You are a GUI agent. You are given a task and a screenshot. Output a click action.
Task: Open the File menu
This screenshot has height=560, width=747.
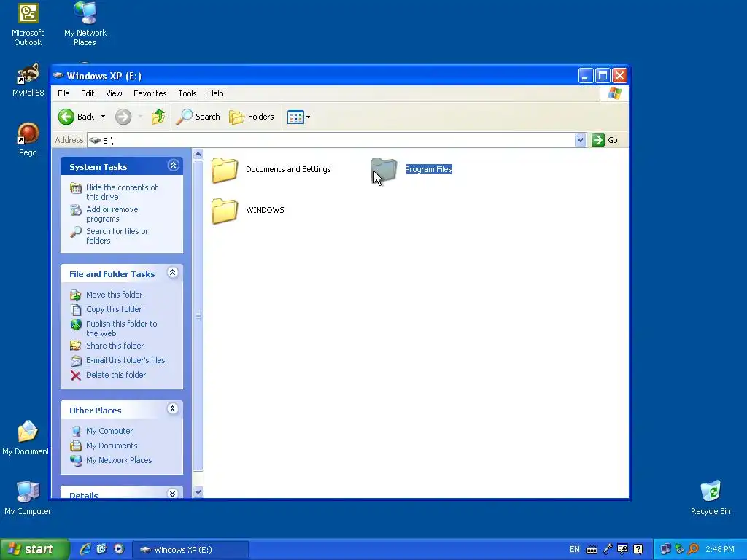(63, 93)
